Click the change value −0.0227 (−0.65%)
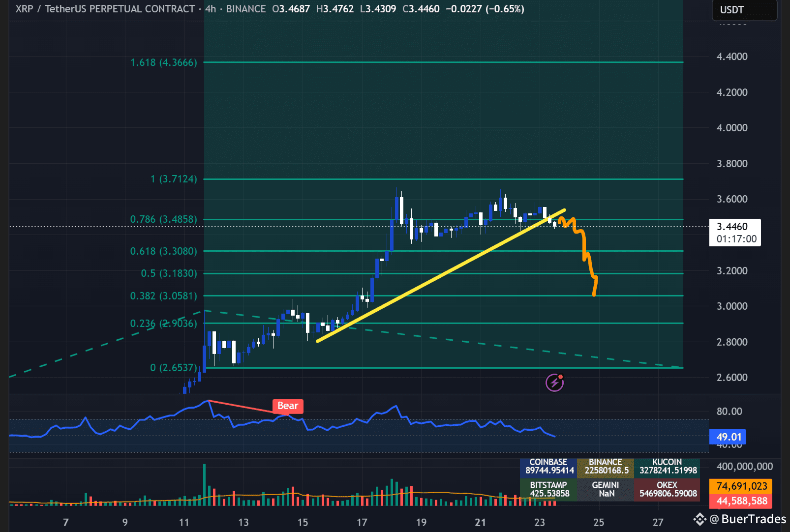This screenshot has width=790, height=532. click(485, 9)
